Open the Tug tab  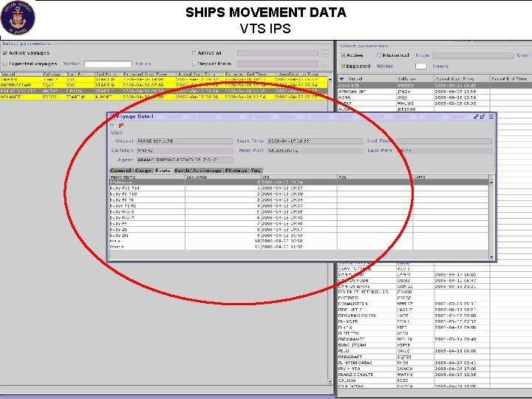coord(256,171)
